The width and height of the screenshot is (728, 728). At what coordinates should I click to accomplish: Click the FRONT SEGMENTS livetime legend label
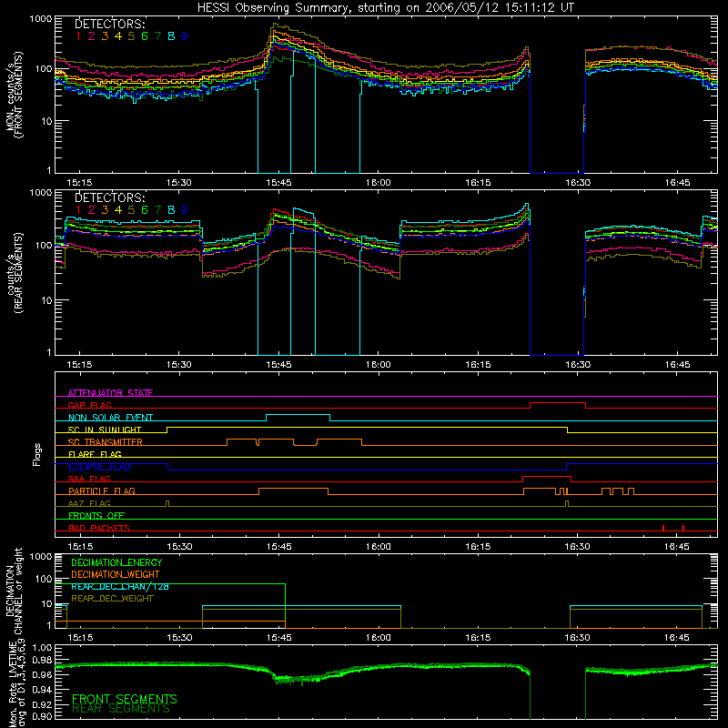[125, 699]
